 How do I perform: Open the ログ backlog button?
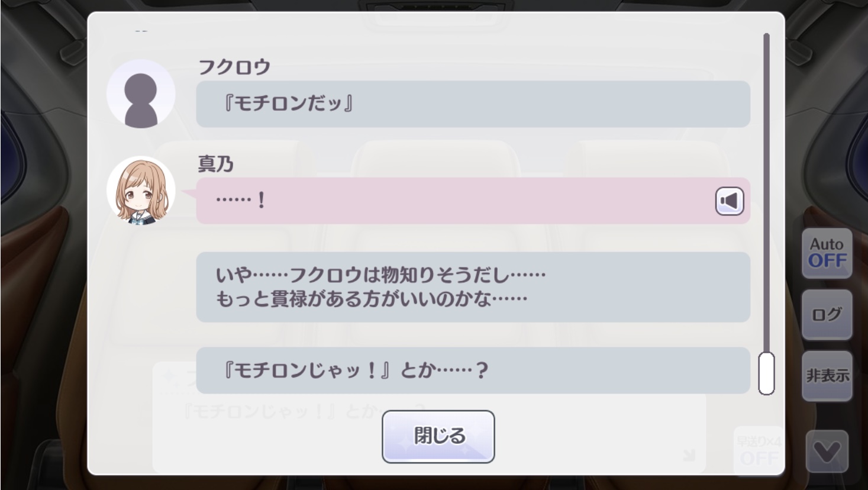(827, 314)
